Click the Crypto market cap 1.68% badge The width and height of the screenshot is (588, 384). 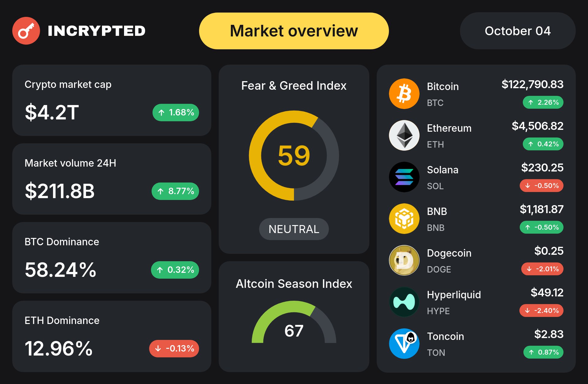176,112
